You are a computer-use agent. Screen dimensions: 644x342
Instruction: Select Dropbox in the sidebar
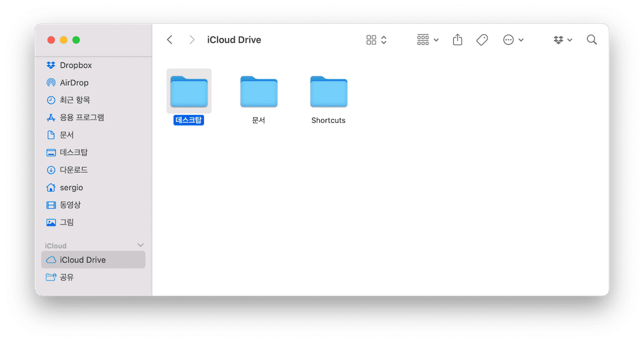[93, 65]
